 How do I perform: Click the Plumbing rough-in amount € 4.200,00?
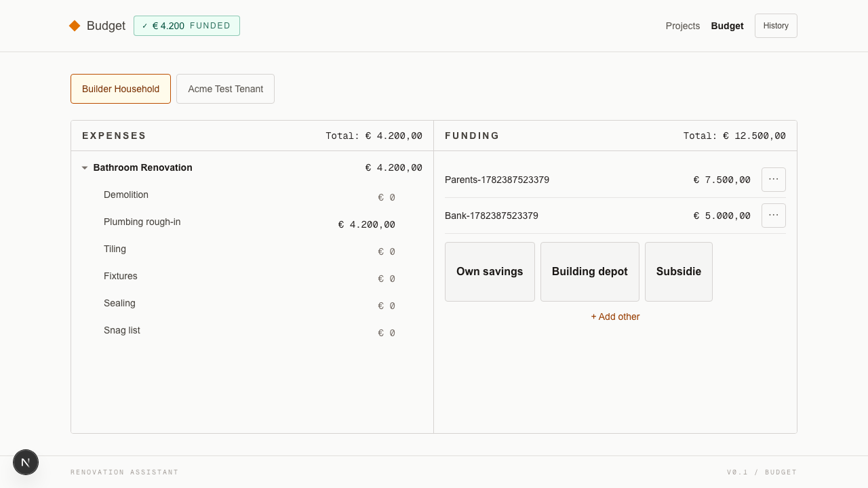click(x=367, y=224)
